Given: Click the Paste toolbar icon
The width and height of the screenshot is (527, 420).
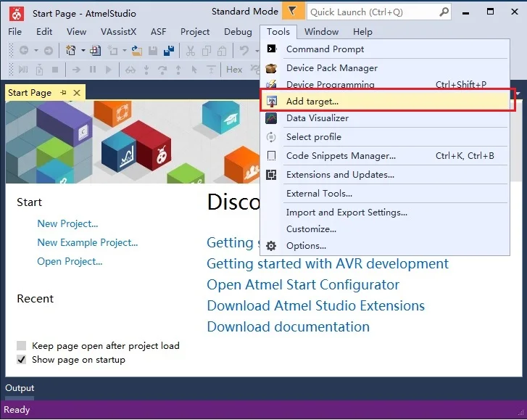Looking at the screenshot, I should coord(222,51).
